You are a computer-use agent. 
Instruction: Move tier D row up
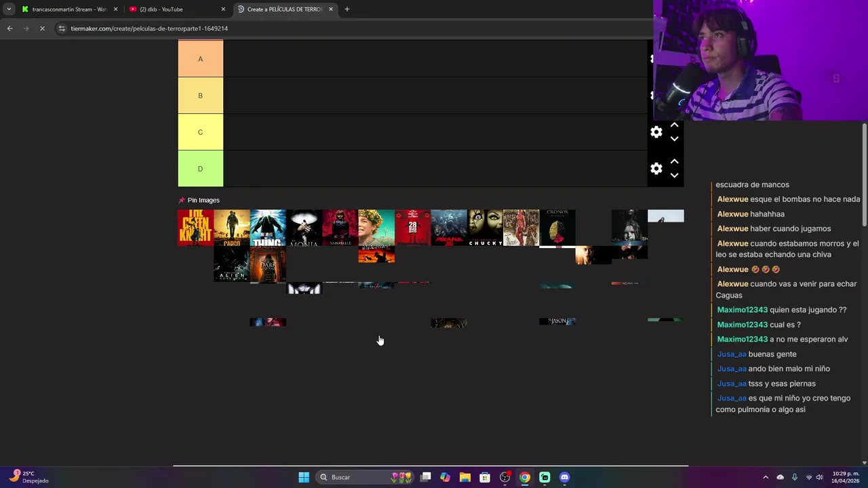674,162
